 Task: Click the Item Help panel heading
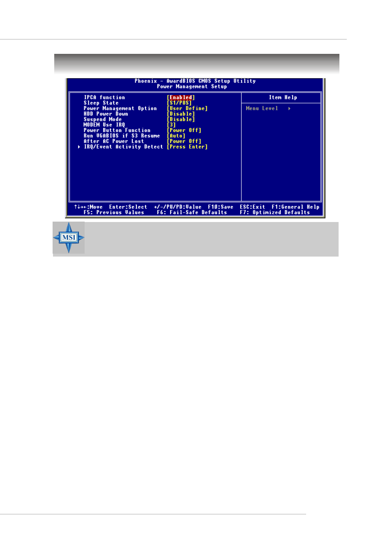[283, 97]
